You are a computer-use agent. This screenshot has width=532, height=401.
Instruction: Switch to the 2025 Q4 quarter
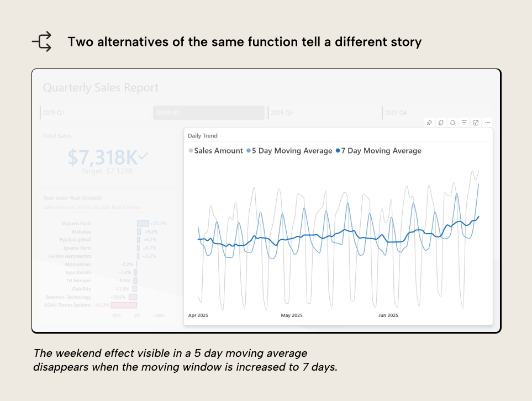pyautogui.click(x=396, y=112)
